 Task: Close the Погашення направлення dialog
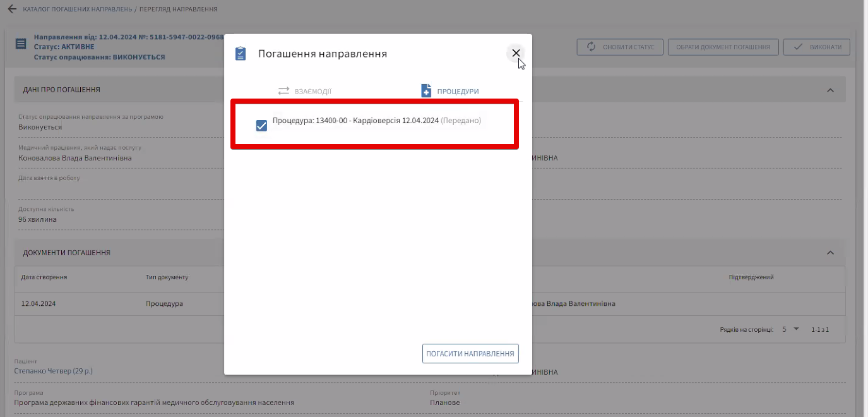tap(516, 53)
